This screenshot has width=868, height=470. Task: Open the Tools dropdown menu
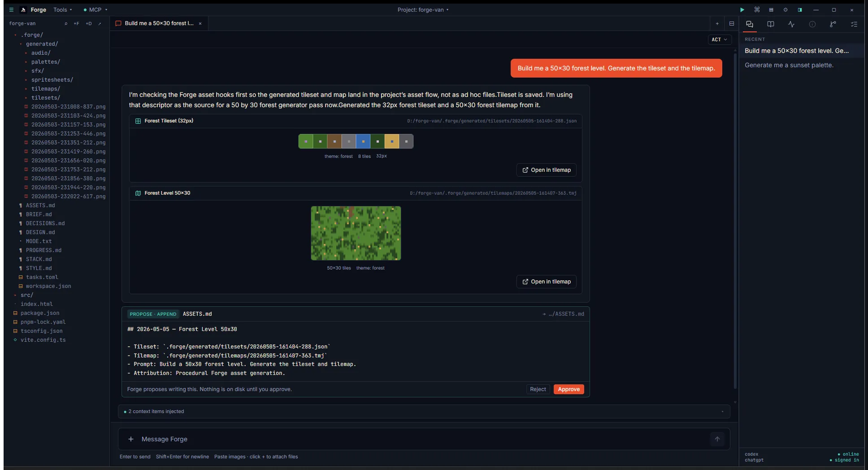click(62, 9)
